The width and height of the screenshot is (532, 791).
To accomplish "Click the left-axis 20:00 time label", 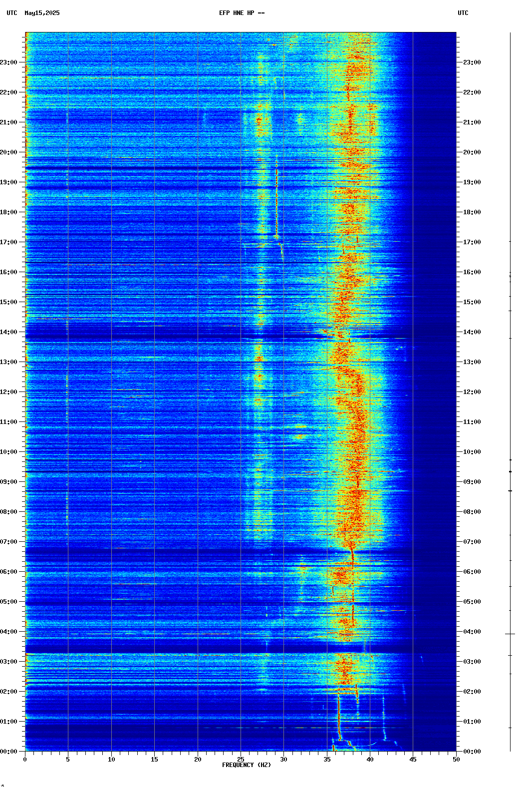I will tap(9, 152).
